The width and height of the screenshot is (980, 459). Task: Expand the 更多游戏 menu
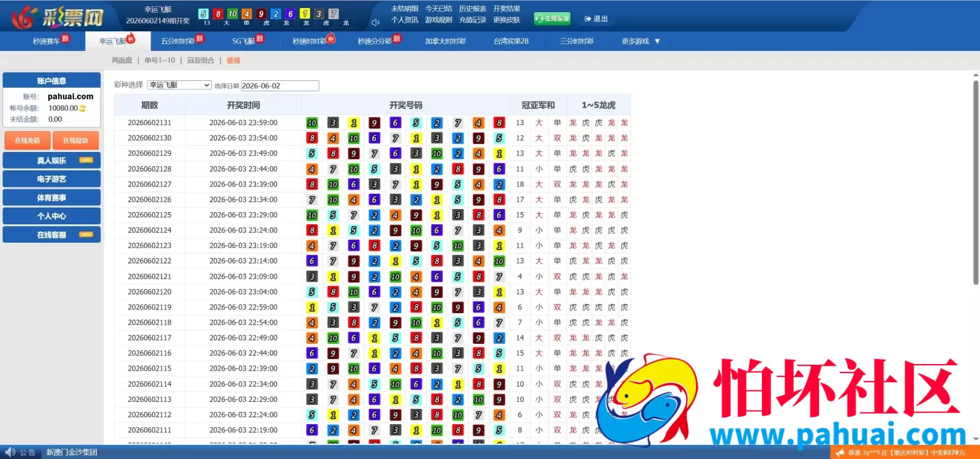[x=641, y=41]
